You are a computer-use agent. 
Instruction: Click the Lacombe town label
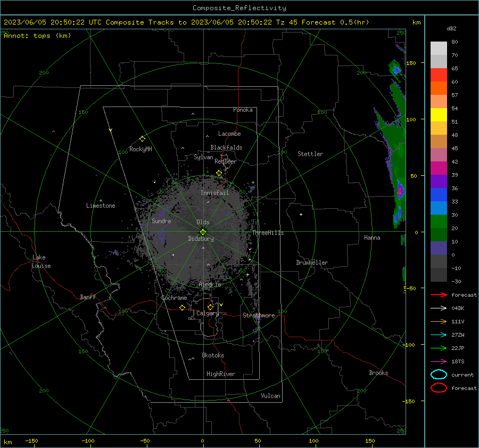point(229,134)
